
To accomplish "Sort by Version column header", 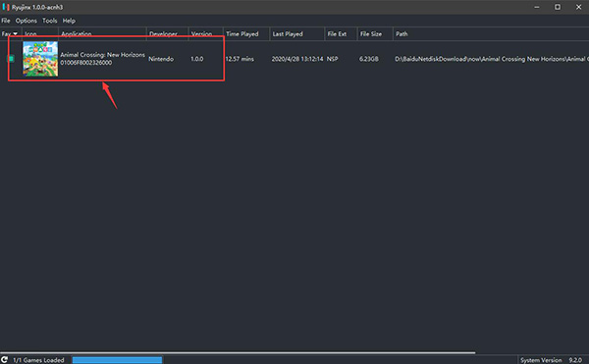I will coord(205,33).
